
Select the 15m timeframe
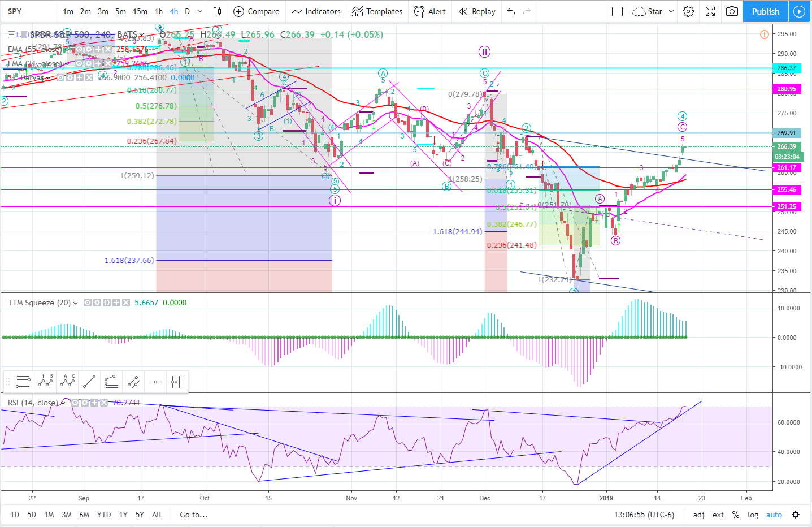tap(140, 11)
